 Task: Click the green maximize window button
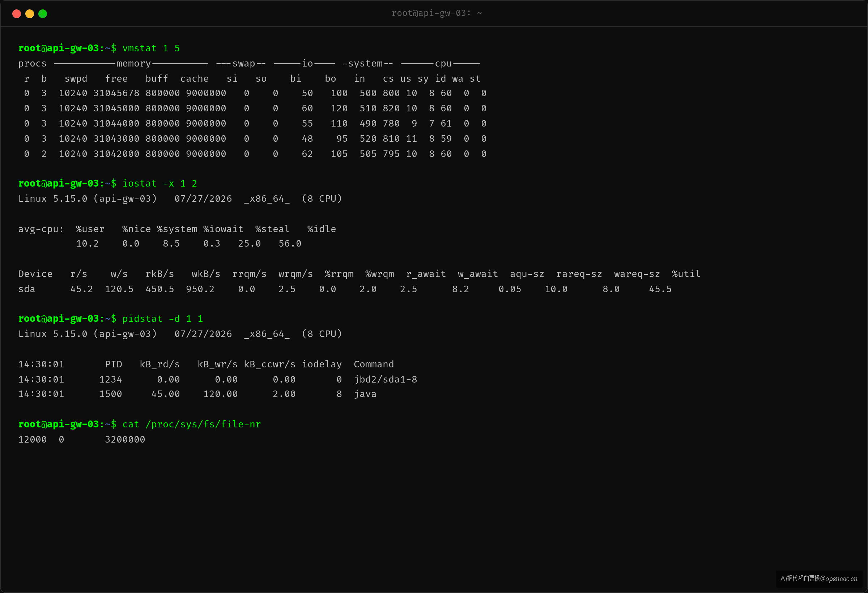43,14
